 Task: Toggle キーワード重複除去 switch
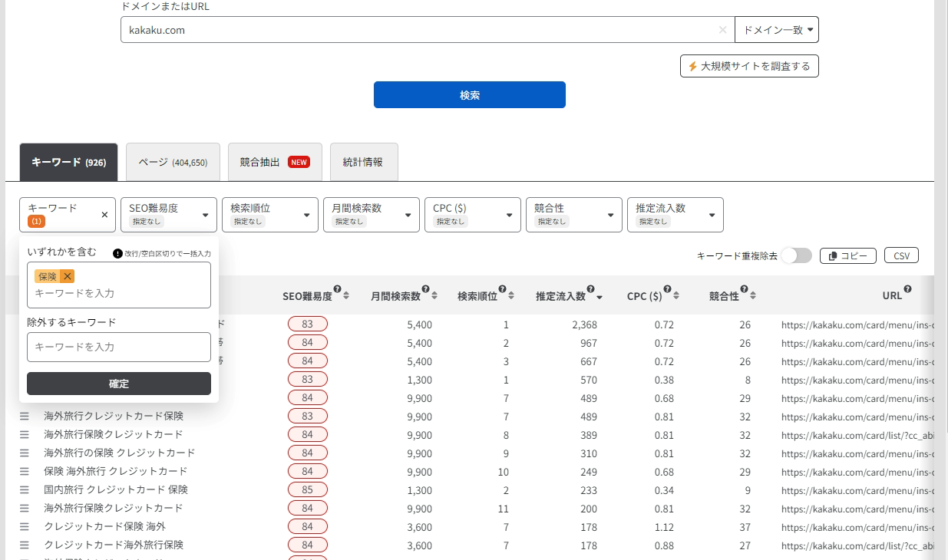pos(796,255)
